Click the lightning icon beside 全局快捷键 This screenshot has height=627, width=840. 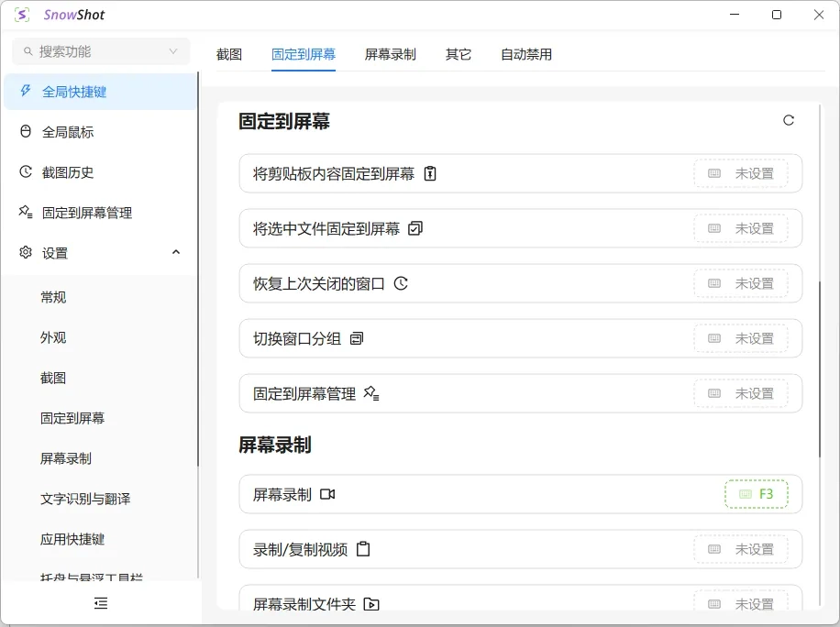pos(25,91)
